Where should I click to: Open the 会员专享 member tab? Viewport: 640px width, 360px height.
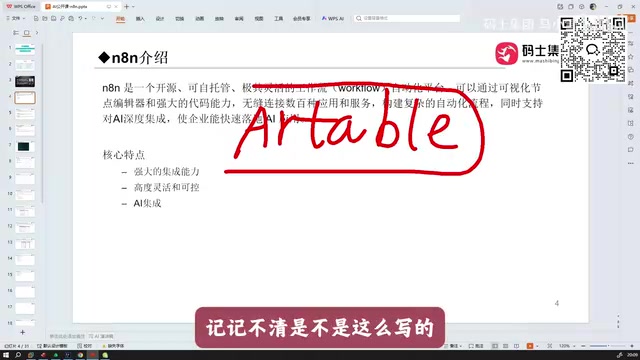click(302, 19)
